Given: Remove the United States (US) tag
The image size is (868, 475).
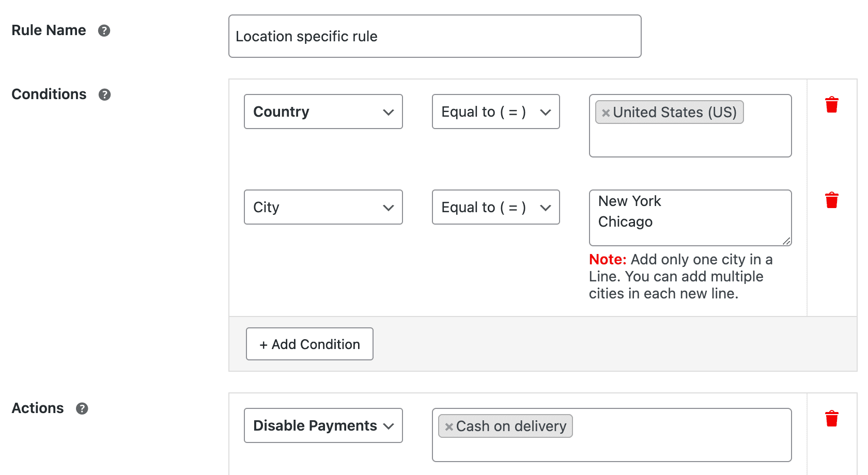Looking at the screenshot, I should click(x=606, y=113).
